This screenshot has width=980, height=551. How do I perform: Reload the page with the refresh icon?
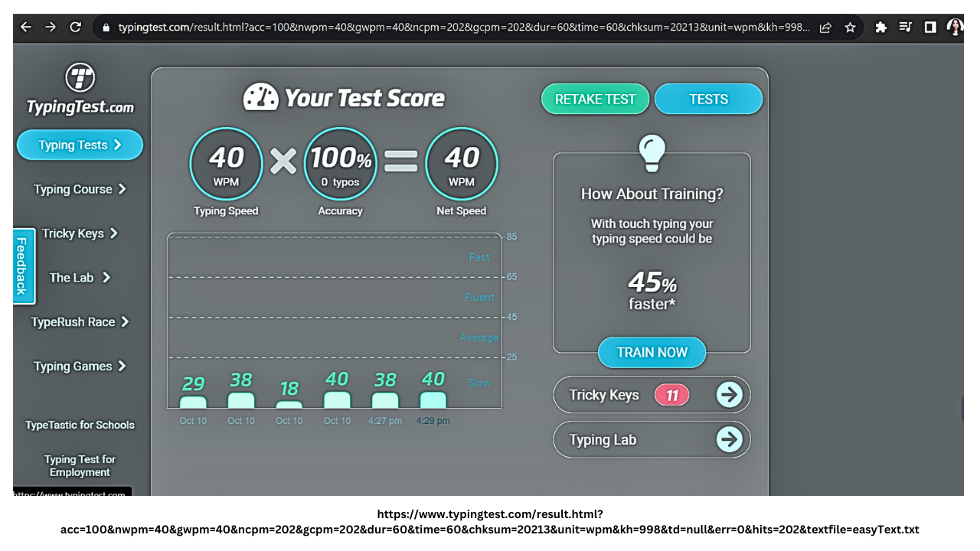coord(75,28)
